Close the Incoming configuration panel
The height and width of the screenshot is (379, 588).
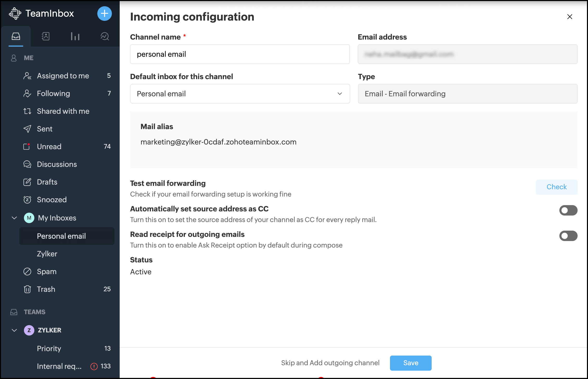570,17
